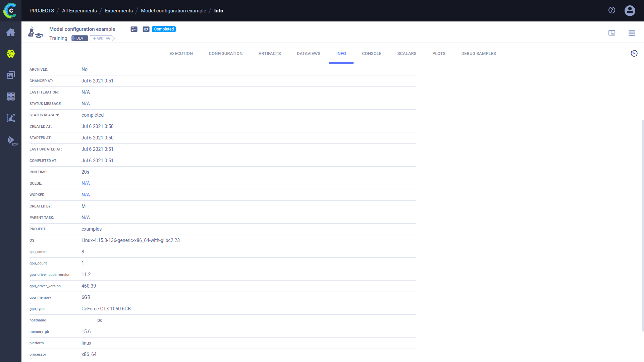The width and height of the screenshot is (644, 362).
Task: Open the user profile avatar menu
Action: [630, 10]
